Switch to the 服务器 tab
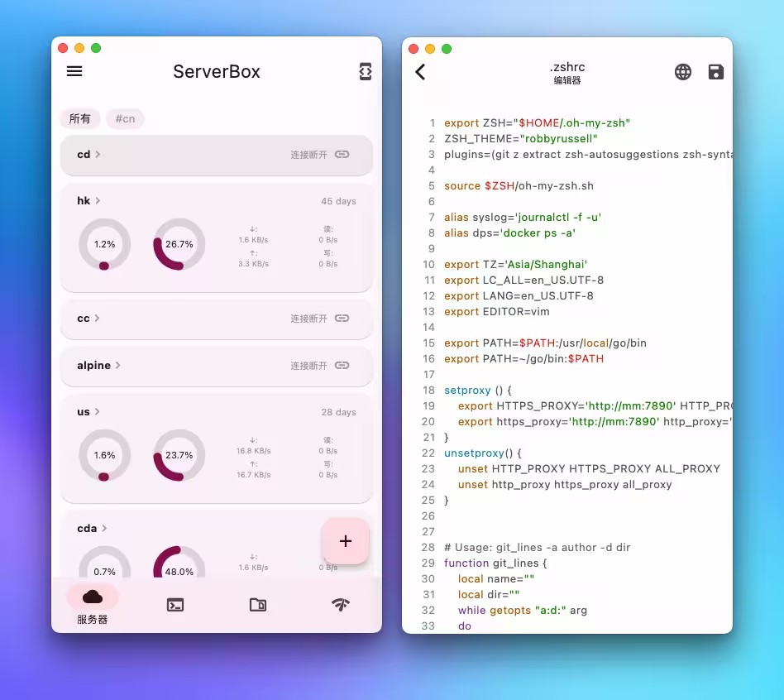This screenshot has width=784, height=700. 93,605
